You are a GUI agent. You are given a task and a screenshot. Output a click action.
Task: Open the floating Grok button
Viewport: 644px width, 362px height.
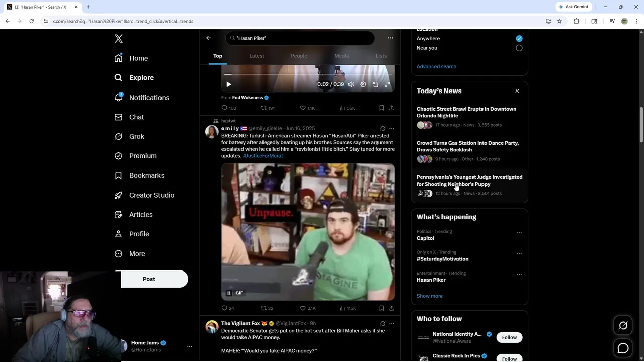click(623, 326)
